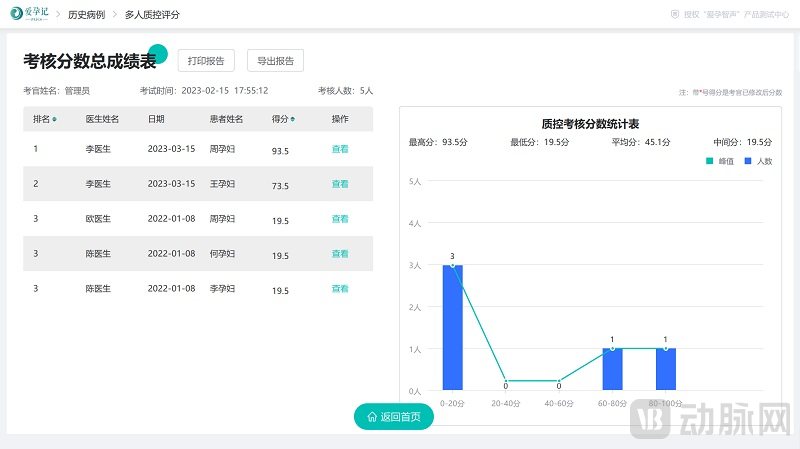This screenshot has height=449, width=800.
Task: Click the sort icon next to 得分
Action: coord(292,120)
